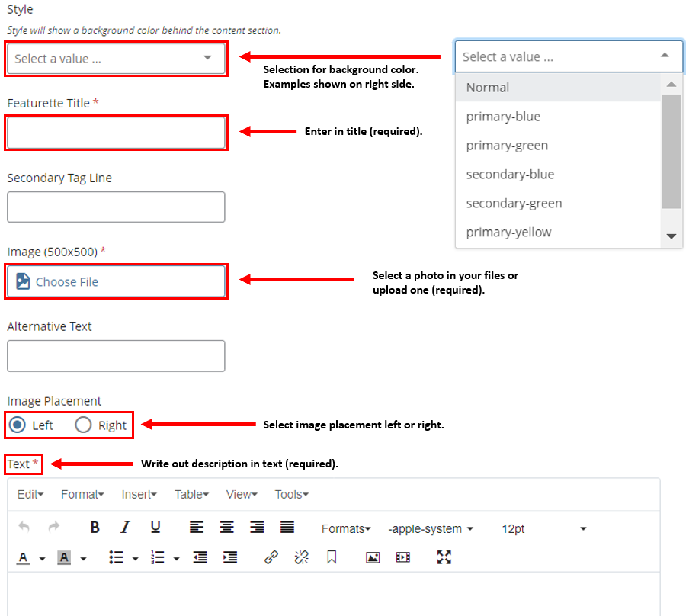This screenshot has width=689, height=616.
Task: Click Choose File to upload image
Action: [116, 281]
